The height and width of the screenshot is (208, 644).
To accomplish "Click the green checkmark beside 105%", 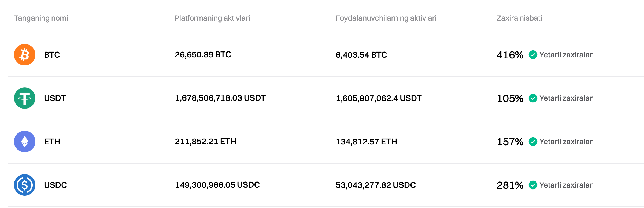I will click(533, 98).
